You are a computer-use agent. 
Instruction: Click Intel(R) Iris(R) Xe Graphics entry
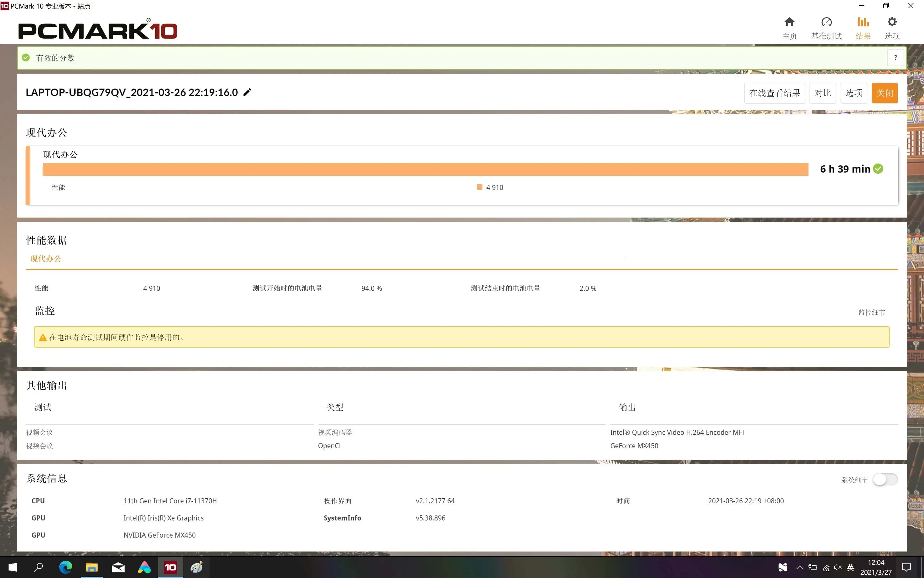point(163,518)
